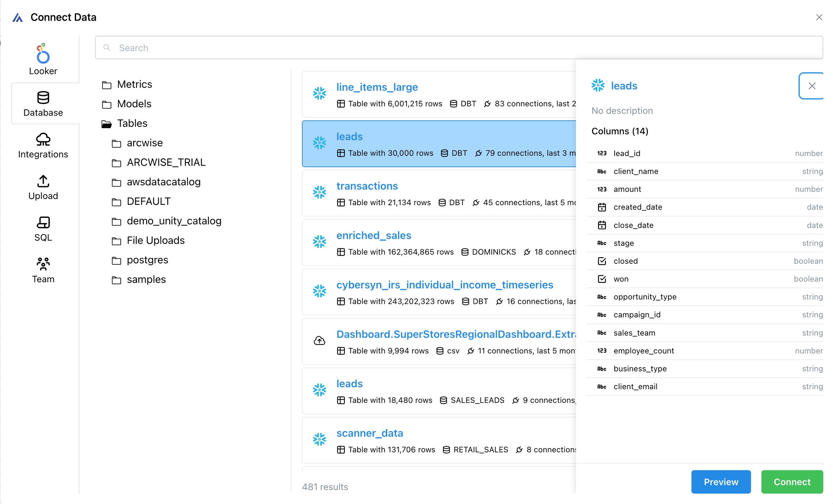This screenshot has width=833, height=504.
Task: Open the postgres folder
Action: 147,260
